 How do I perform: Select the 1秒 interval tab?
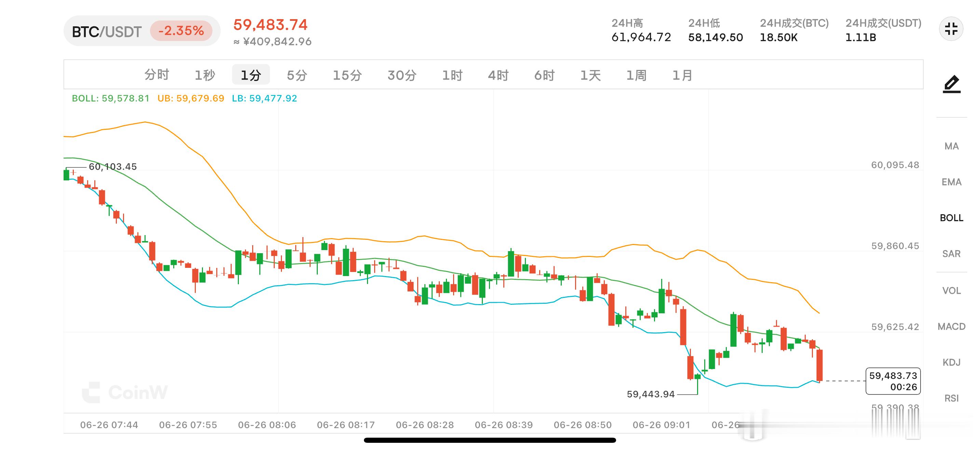point(205,75)
